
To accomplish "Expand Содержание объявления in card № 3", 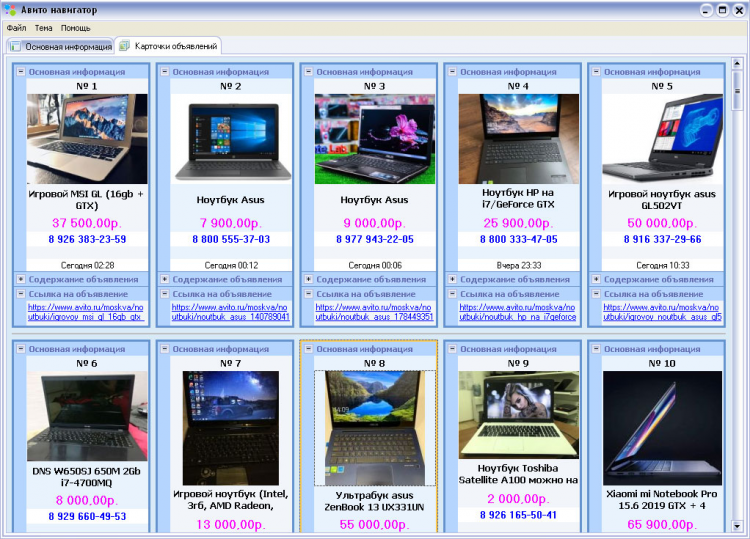I will [309, 279].
